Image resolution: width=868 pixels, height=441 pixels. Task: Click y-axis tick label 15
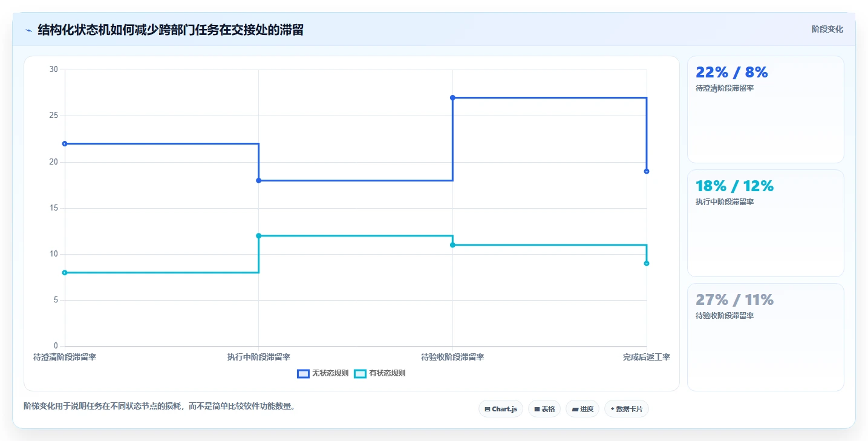click(x=53, y=208)
